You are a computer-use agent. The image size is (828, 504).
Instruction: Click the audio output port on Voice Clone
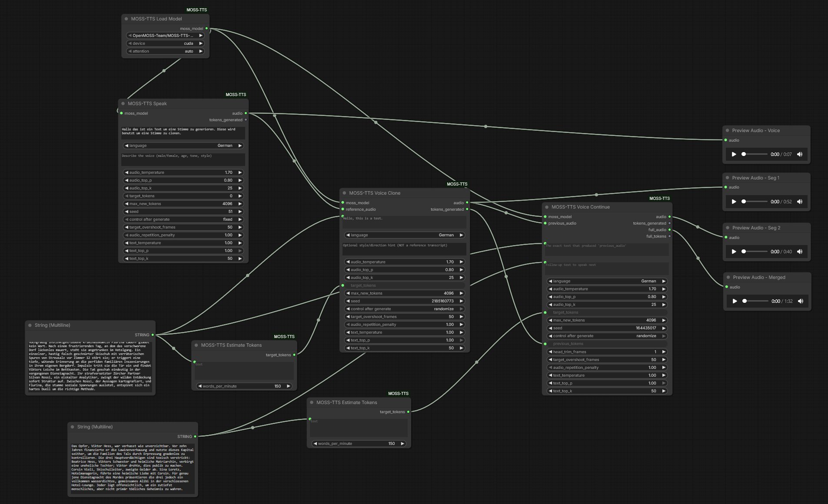point(467,203)
